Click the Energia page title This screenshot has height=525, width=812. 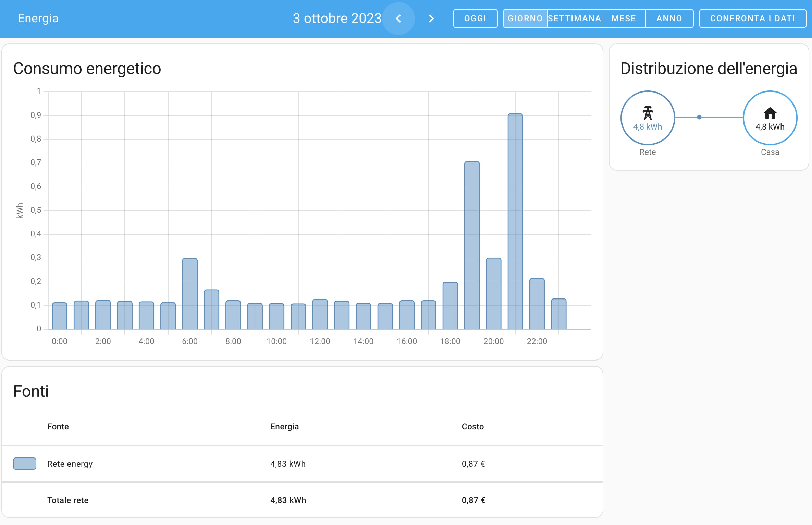click(x=38, y=18)
